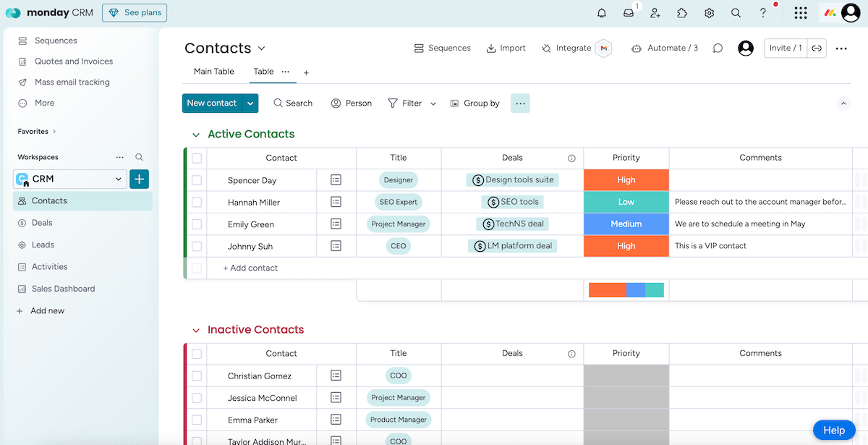868x445 pixels.
Task: Open Emily Green's item card icon
Action: [336, 224]
